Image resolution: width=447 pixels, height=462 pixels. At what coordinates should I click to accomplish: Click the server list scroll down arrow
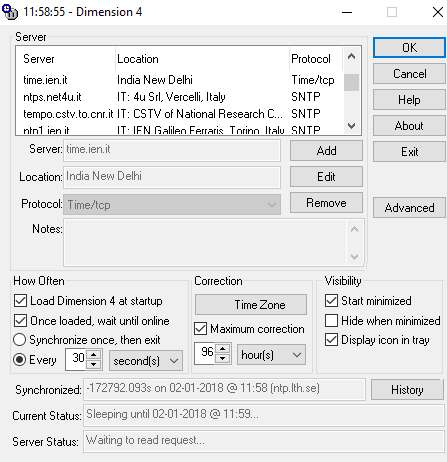click(x=351, y=126)
